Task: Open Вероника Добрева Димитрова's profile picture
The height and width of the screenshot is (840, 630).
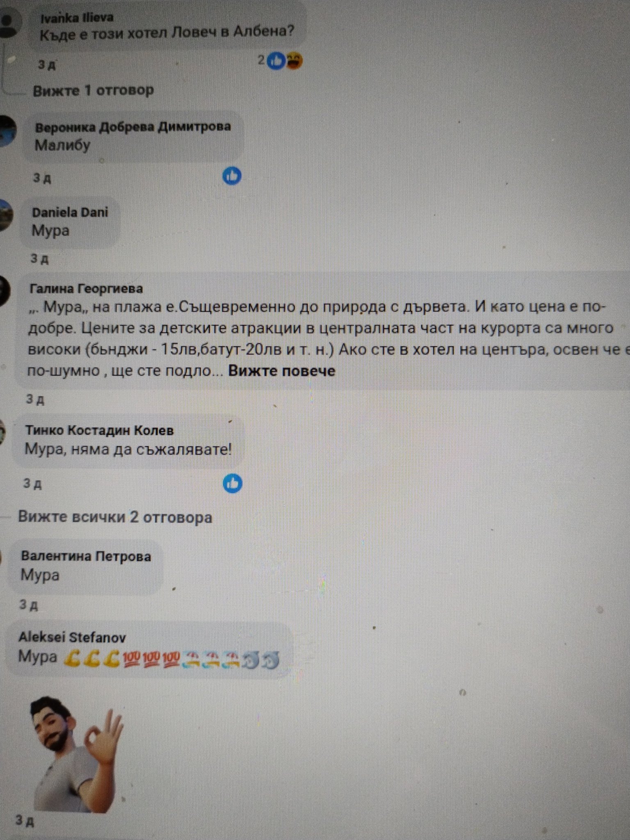Action: pyautogui.click(x=7, y=131)
